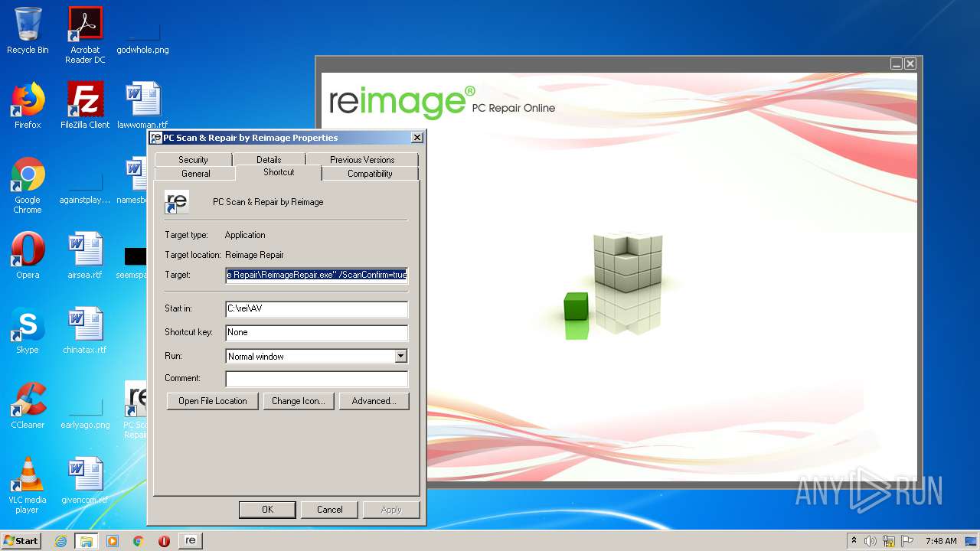Switch to the Compatibility tab
This screenshot has height=551, width=980.
[370, 174]
